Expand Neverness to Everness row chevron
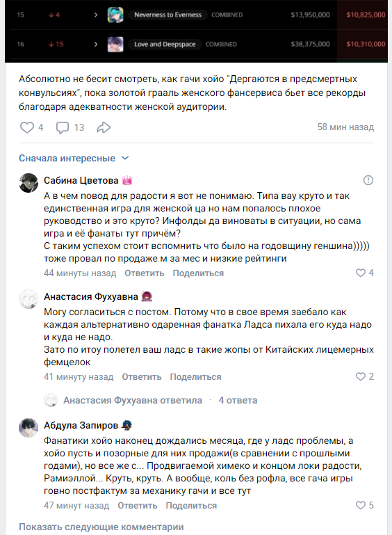 click(x=96, y=15)
